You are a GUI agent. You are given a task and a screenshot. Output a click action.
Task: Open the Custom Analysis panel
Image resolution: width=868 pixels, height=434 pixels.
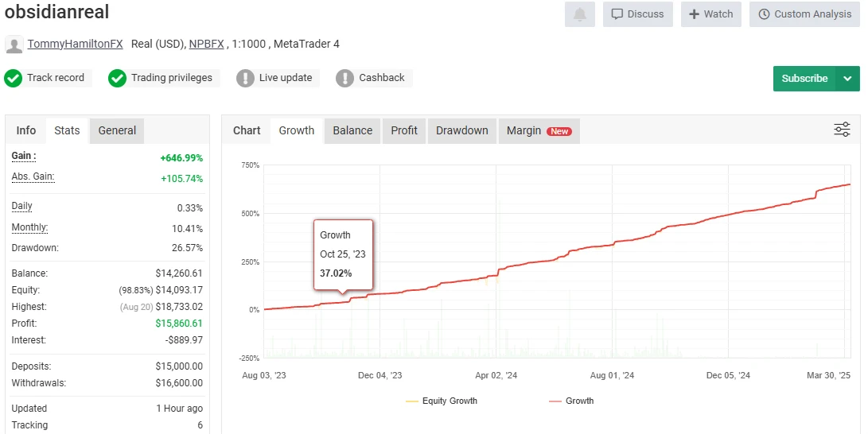tap(804, 14)
